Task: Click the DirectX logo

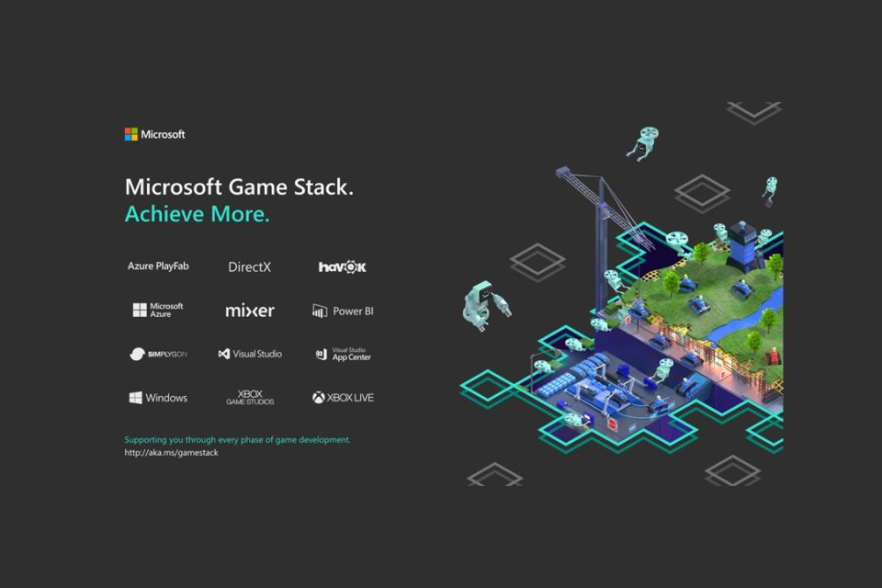Action: [249, 267]
